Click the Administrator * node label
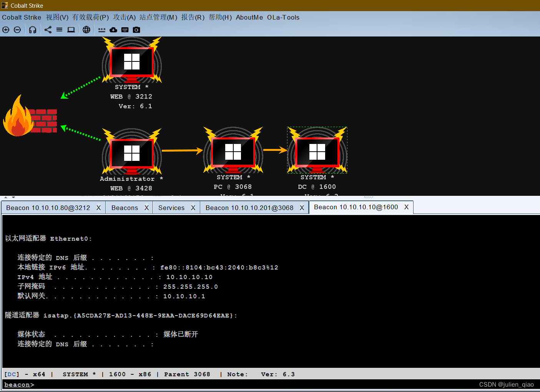The height and width of the screenshot is (392, 540). click(x=131, y=179)
